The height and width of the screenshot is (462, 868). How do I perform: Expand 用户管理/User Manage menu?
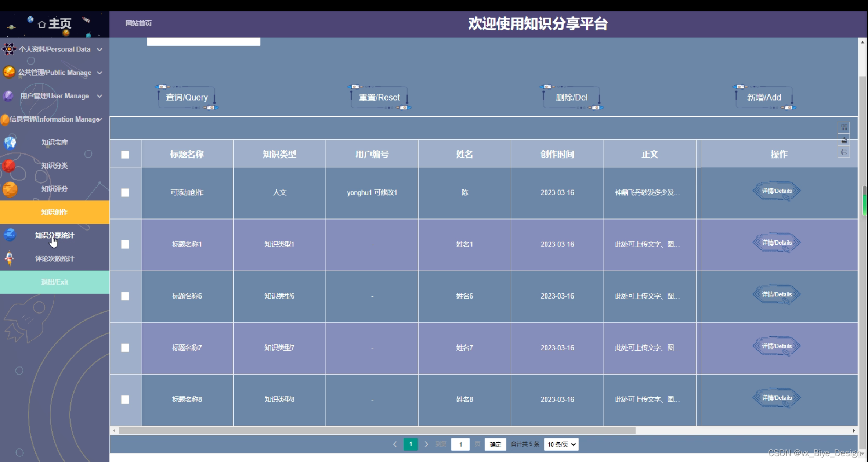55,96
